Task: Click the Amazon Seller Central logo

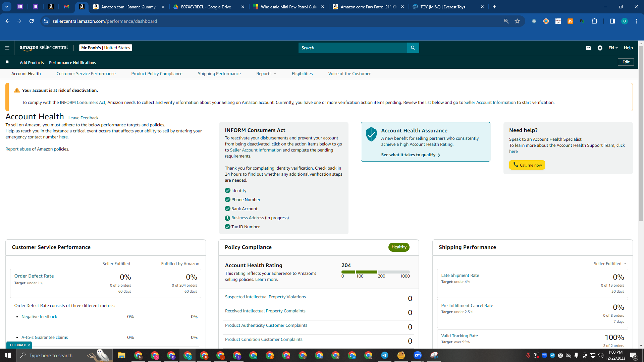Action: pos(44,48)
